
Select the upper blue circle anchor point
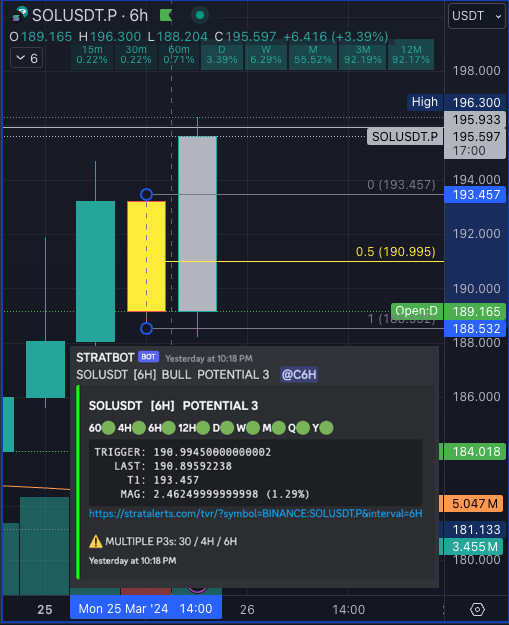(x=146, y=195)
